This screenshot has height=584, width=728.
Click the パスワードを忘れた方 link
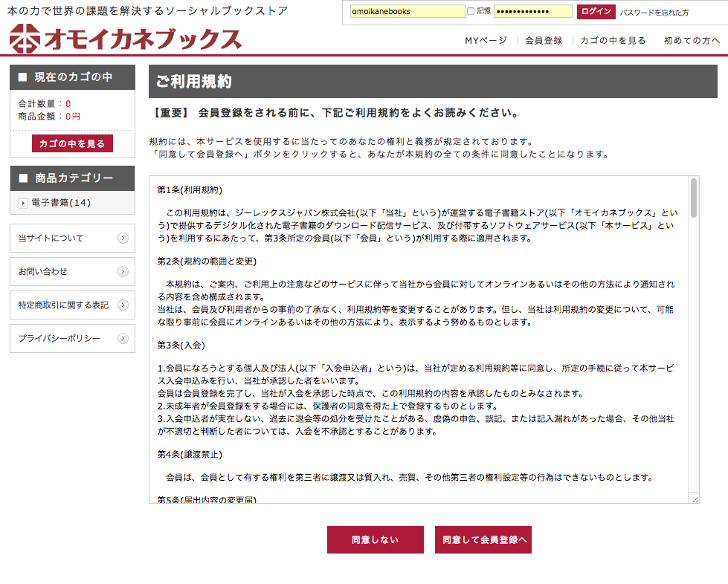654,13
